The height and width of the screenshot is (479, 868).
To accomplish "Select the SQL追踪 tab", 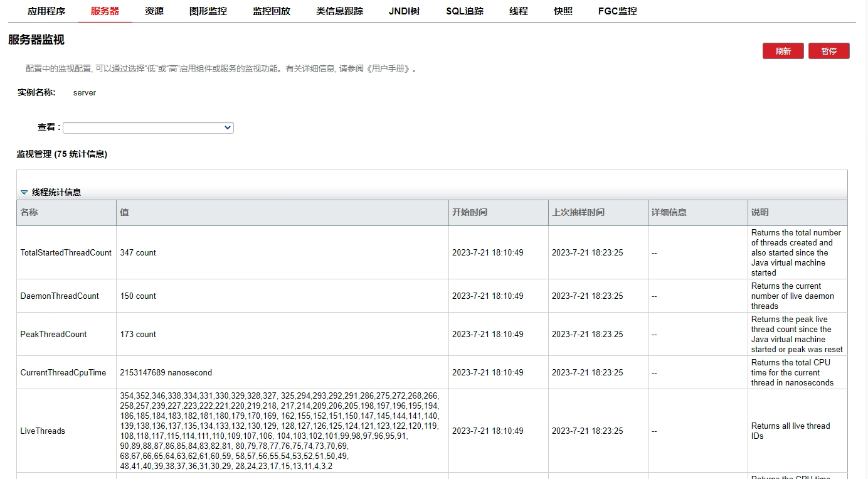I will [x=465, y=11].
